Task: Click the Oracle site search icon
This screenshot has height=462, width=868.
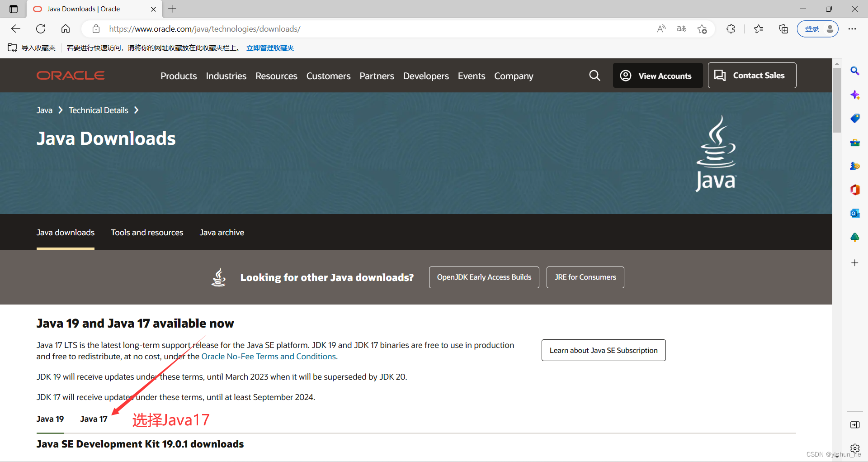Action: point(595,76)
